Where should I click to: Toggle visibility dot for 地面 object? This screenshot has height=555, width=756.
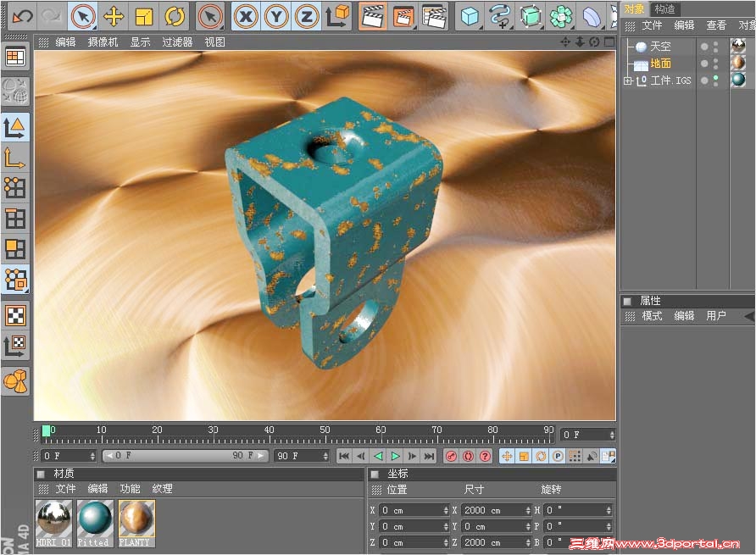705,64
